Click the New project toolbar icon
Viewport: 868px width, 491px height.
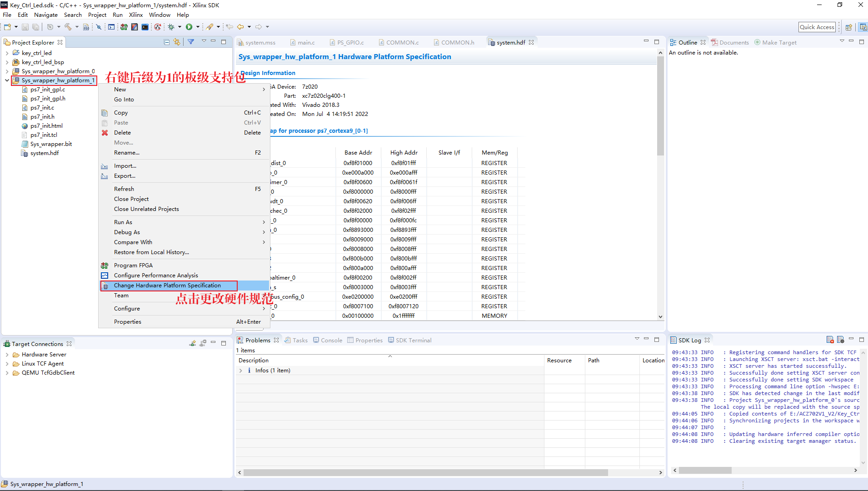point(7,27)
